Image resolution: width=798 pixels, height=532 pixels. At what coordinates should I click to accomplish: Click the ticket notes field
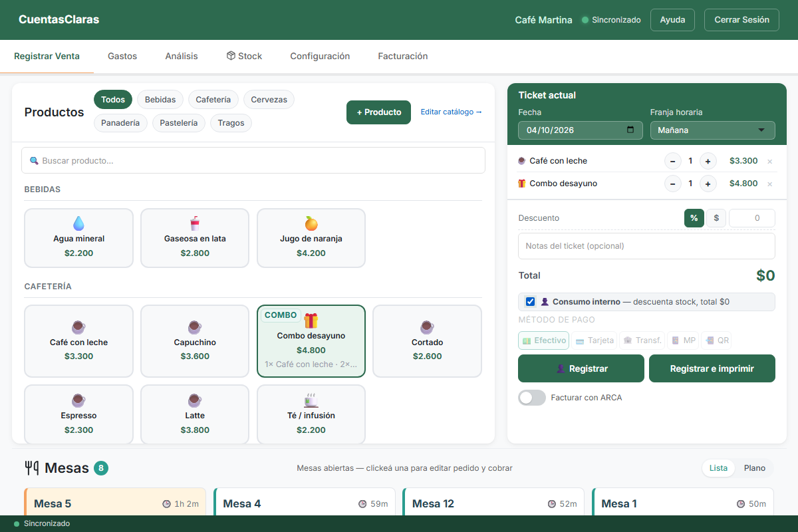(646, 246)
